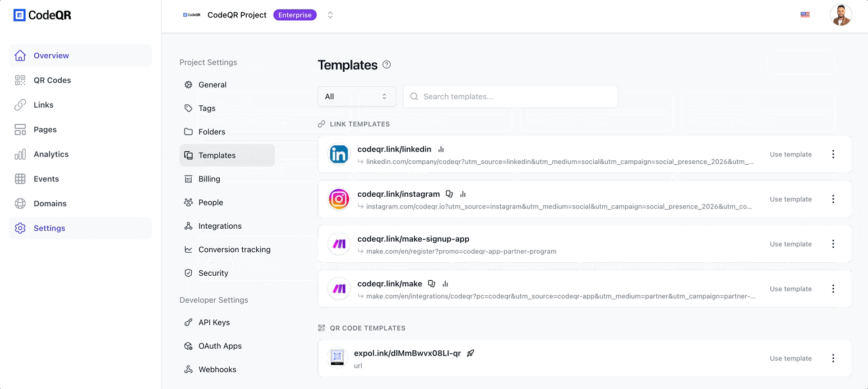Viewport: 868px width, 389px height.
Task: Click the analytics icon on codeqr.link/linkedin
Action: click(441, 149)
